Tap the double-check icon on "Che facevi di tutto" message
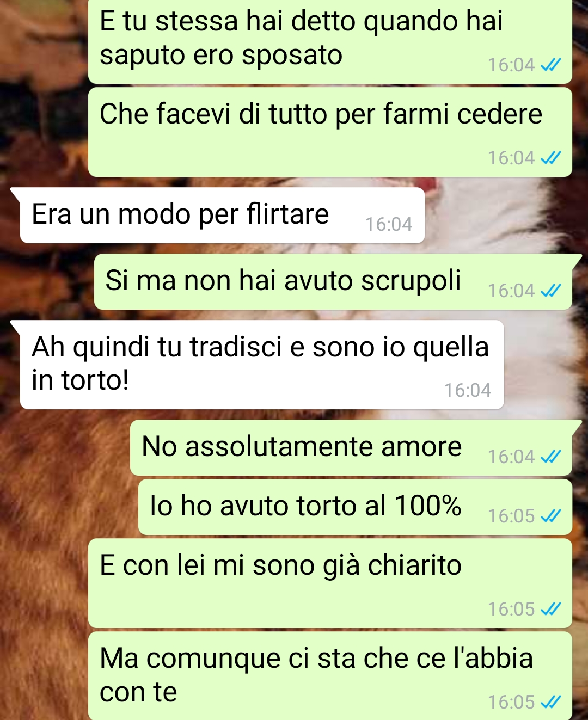The image size is (588, 720). [550, 158]
